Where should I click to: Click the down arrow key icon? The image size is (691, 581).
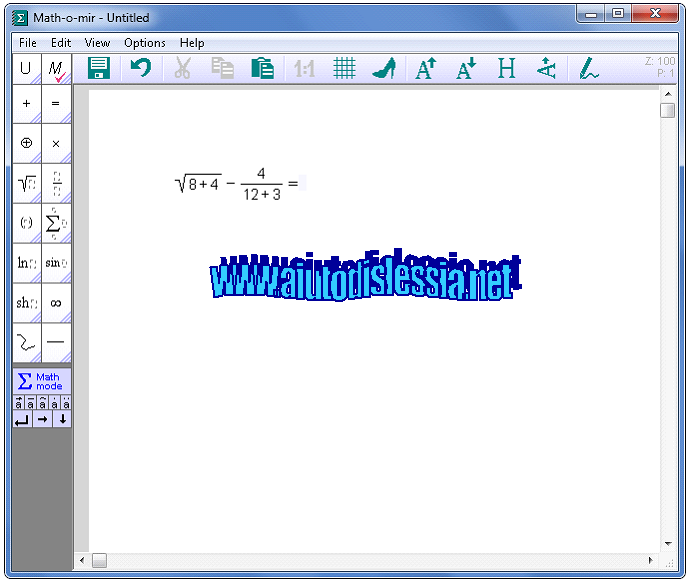(63, 420)
